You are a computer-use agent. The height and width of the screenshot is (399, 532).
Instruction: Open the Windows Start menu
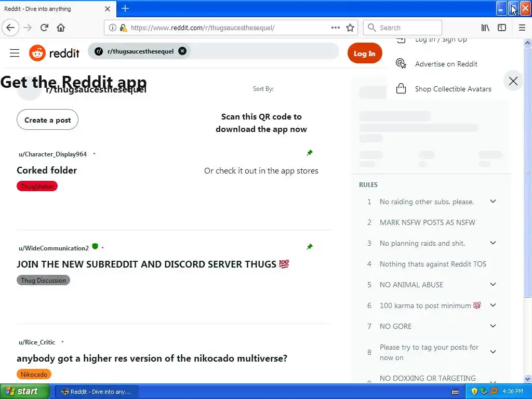25,391
